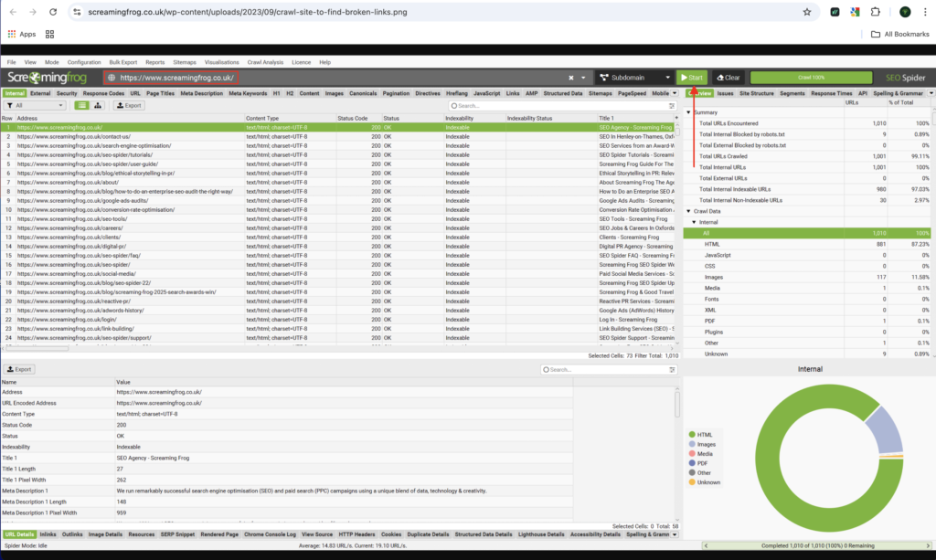936x560 pixels.
Task: Open Chrome's extensions puzzle icon
Action: [x=873, y=14]
